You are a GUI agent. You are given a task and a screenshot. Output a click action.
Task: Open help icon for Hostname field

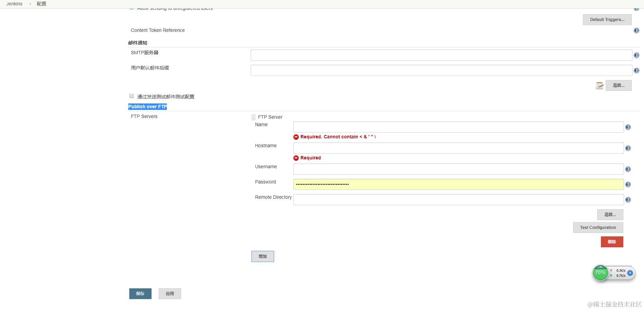pos(628,148)
